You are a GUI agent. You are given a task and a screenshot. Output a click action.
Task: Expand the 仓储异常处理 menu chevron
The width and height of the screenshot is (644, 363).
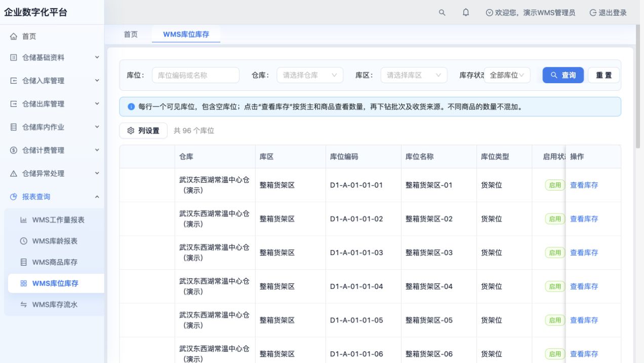(x=97, y=173)
